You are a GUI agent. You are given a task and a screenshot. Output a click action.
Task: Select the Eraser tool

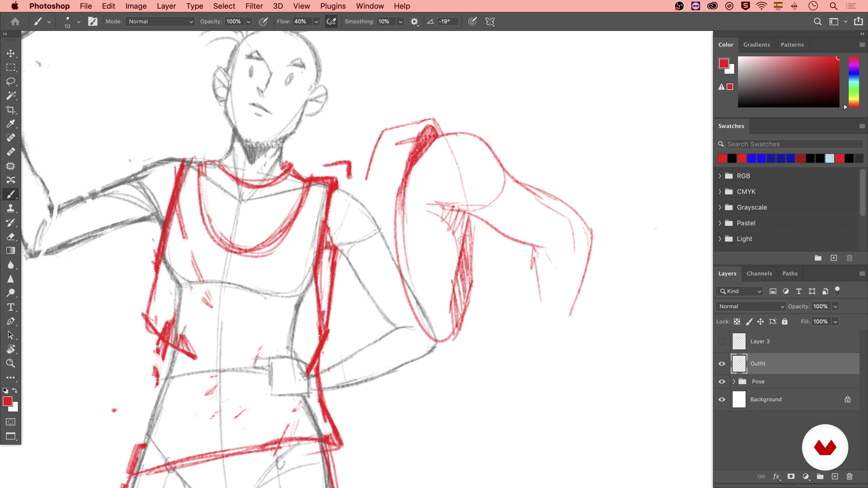pyautogui.click(x=10, y=237)
